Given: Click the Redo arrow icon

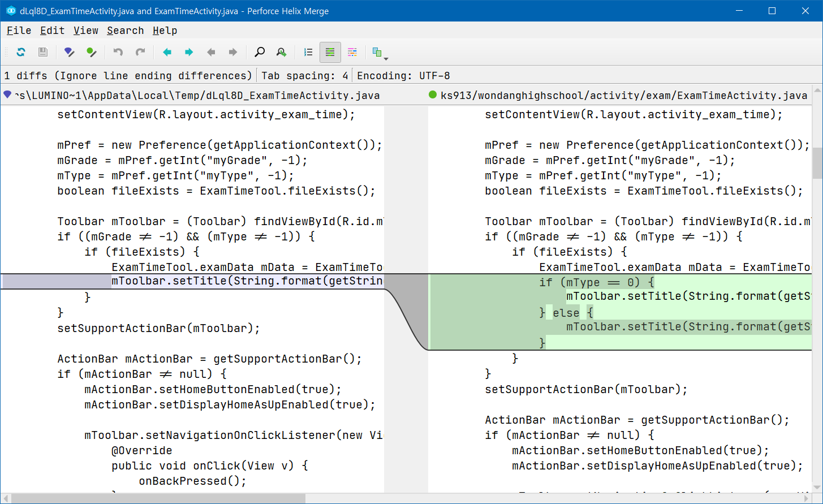Looking at the screenshot, I should (140, 52).
